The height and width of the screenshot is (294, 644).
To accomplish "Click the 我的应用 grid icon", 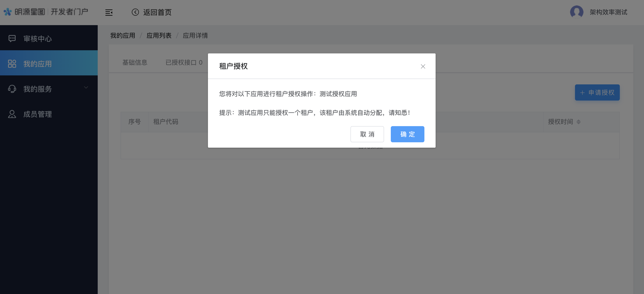I will pos(12,64).
